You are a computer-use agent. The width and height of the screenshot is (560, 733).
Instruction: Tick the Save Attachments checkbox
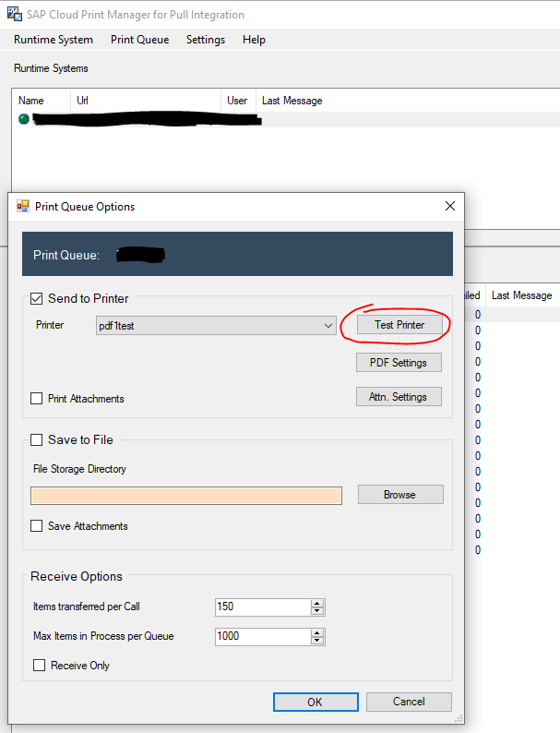tap(36, 526)
